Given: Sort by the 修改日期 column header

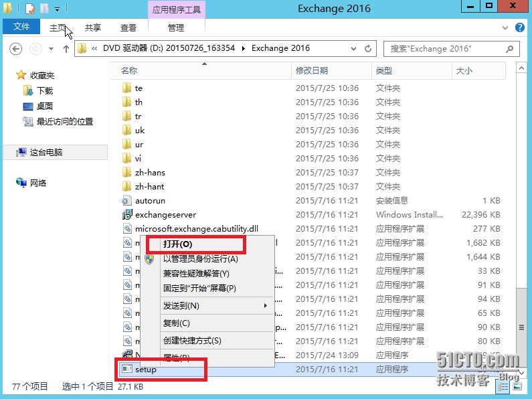Looking at the screenshot, I should coord(331,70).
